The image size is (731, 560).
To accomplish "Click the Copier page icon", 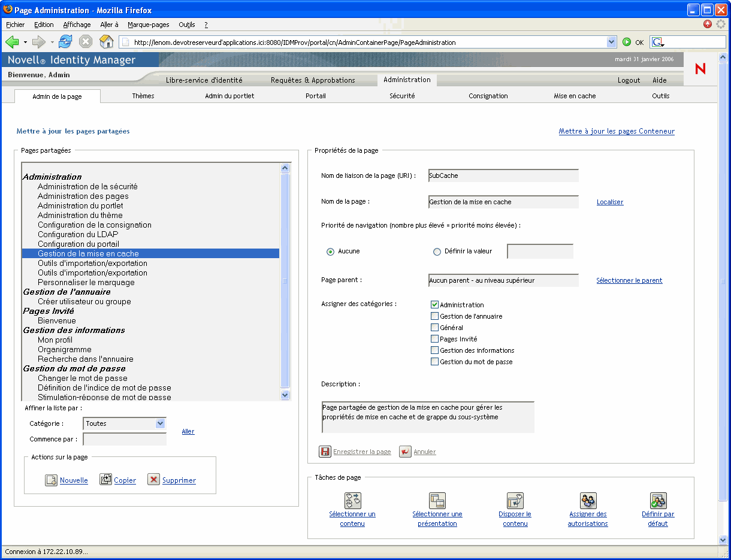I will [x=105, y=480].
